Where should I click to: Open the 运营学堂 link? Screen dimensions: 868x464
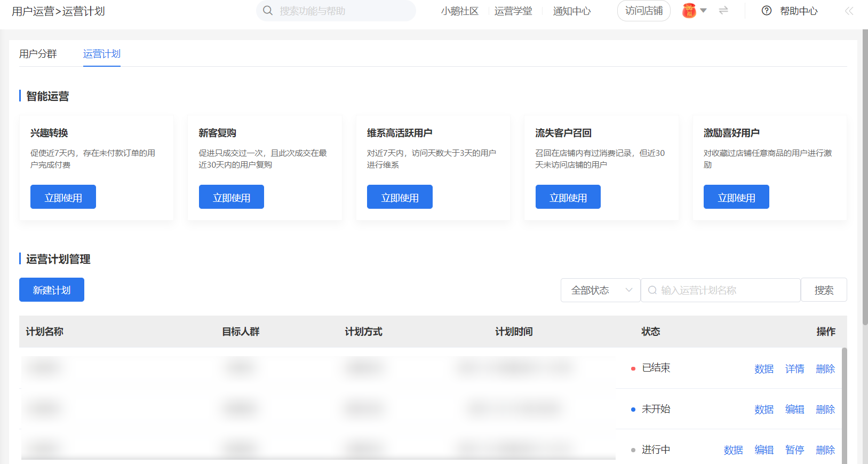point(513,11)
